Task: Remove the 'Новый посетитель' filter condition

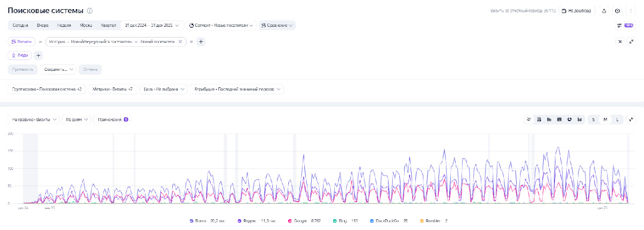Action: coord(180,41)
